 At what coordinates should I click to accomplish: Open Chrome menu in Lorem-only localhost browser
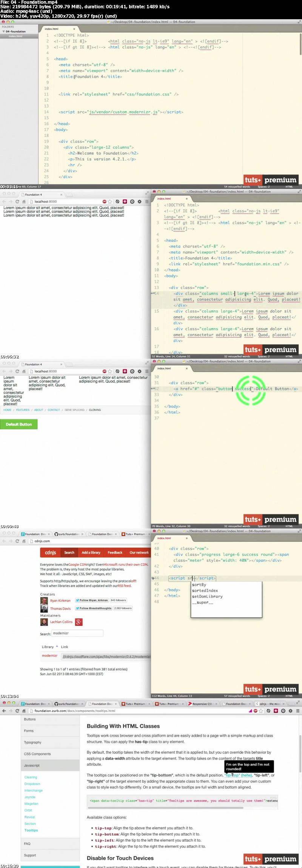click(x=147, y=202)
